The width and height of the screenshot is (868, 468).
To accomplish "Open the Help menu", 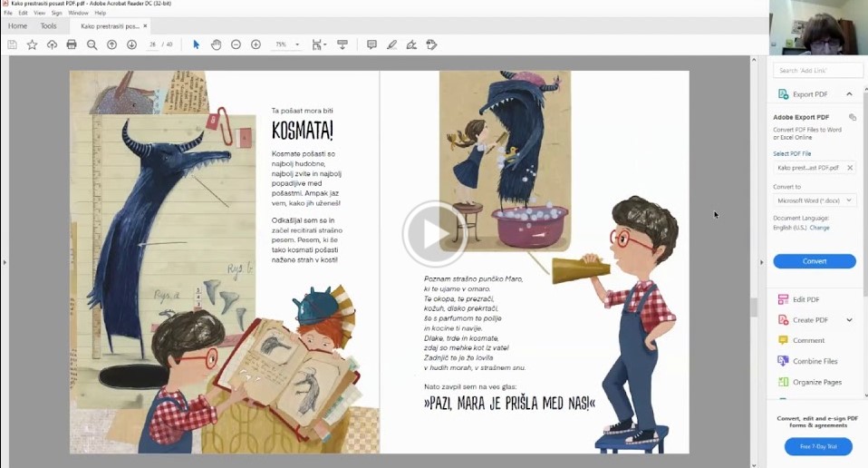I will [101, 13].
